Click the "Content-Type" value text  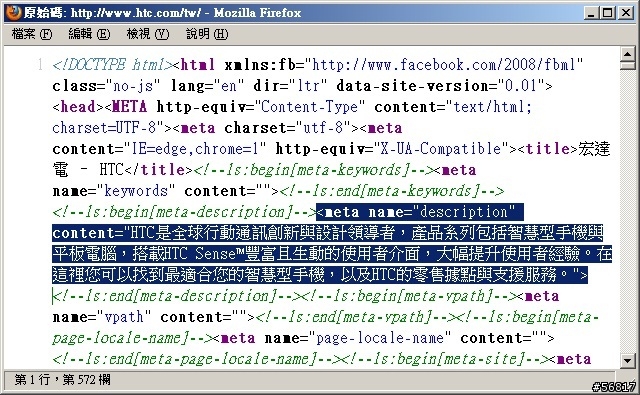[309, 107]
